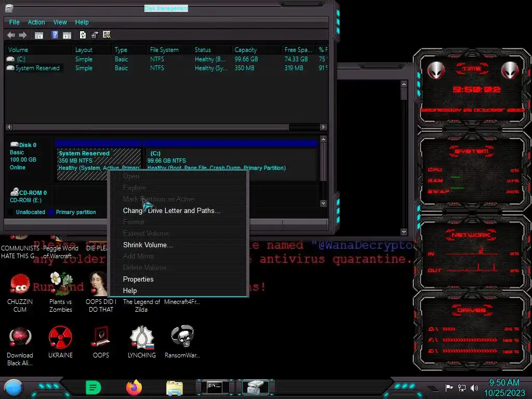Viewport: 532px width, 399px height.
Task: Toggle the console tree pane toolbar icon
Action: tap(39, 35)
